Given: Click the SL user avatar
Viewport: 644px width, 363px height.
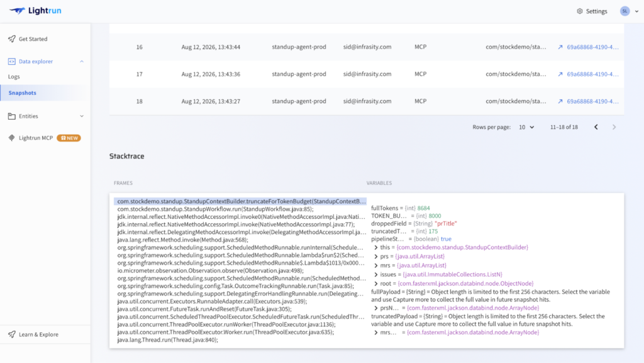Looking at the screenshot, I should point(625,11).
